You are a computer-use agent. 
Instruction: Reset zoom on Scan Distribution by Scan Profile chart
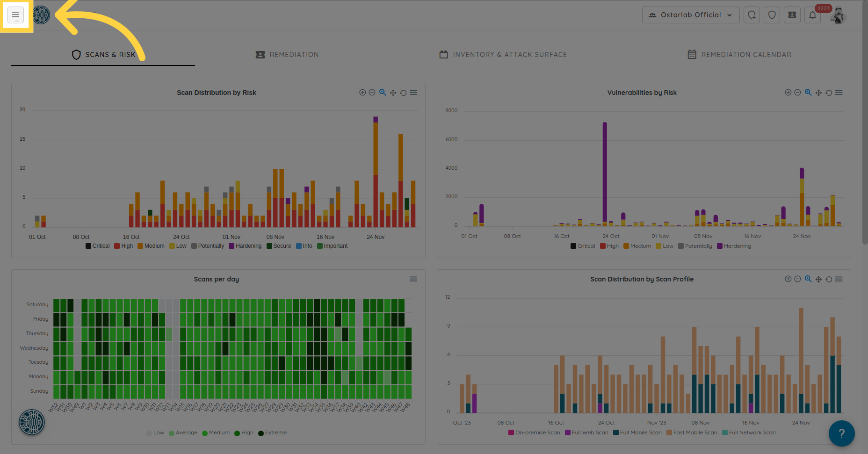[x=829, y=279]
